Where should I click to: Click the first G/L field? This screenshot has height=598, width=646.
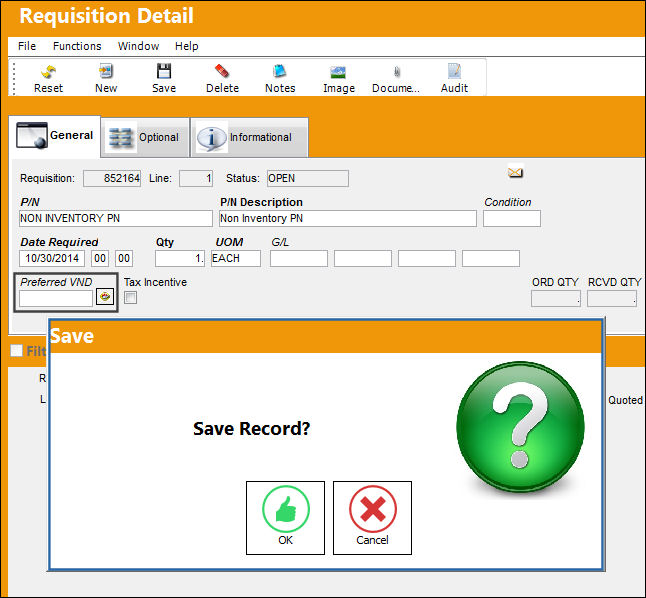(x=299, y=258)
